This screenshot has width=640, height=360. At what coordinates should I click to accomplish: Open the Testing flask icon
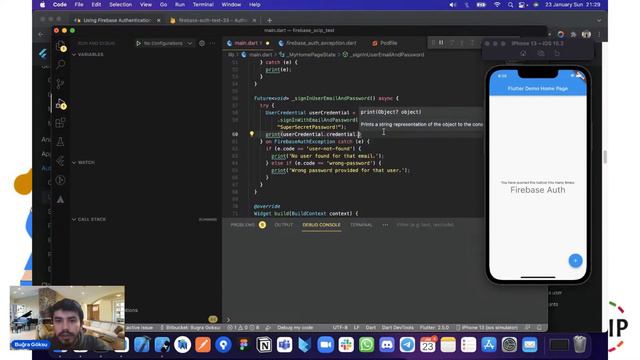tap(60, 142)
